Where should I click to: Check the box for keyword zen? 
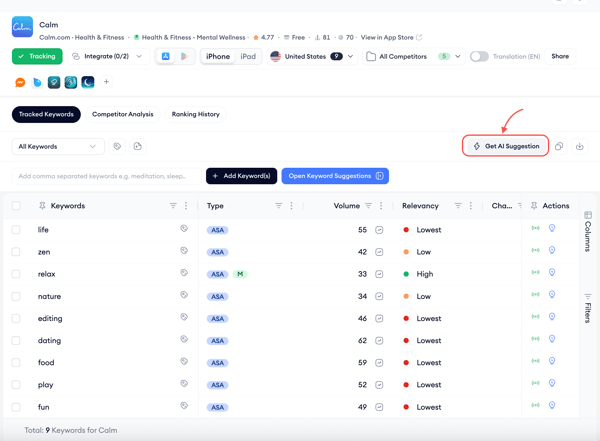[16, 252]
